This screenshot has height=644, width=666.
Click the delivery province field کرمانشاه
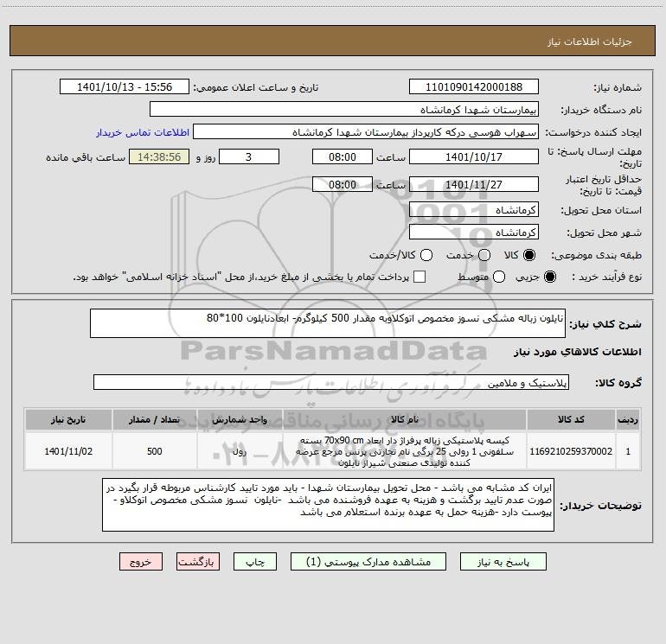(474, 210)
